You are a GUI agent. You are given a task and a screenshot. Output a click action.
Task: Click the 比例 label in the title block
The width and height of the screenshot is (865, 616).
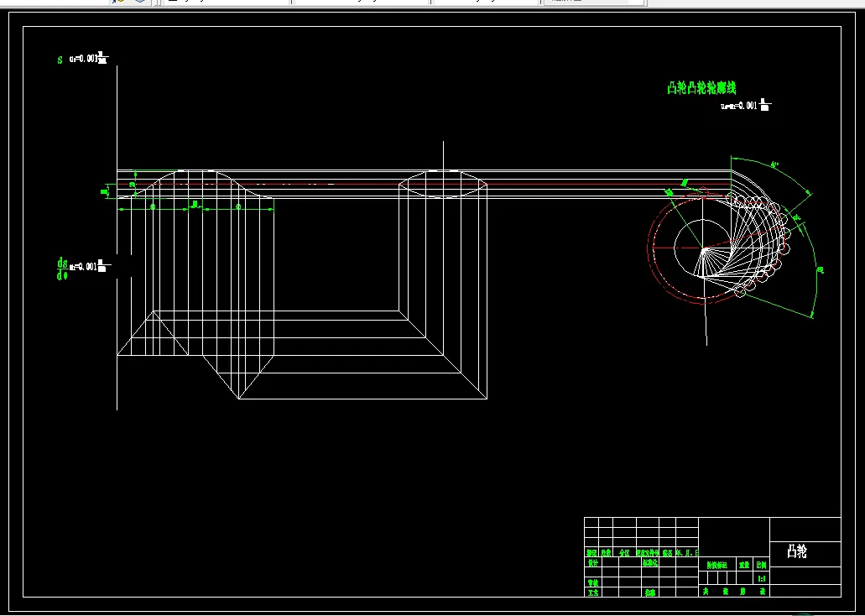(761, 565)
